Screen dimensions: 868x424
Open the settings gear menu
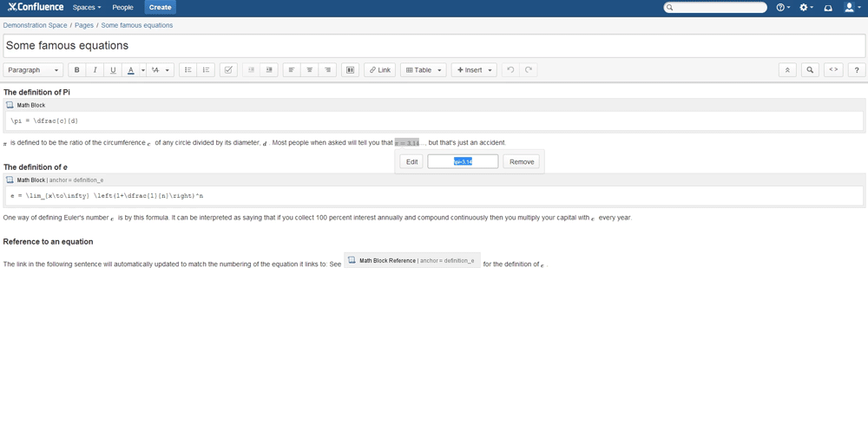tap(806, 8)
